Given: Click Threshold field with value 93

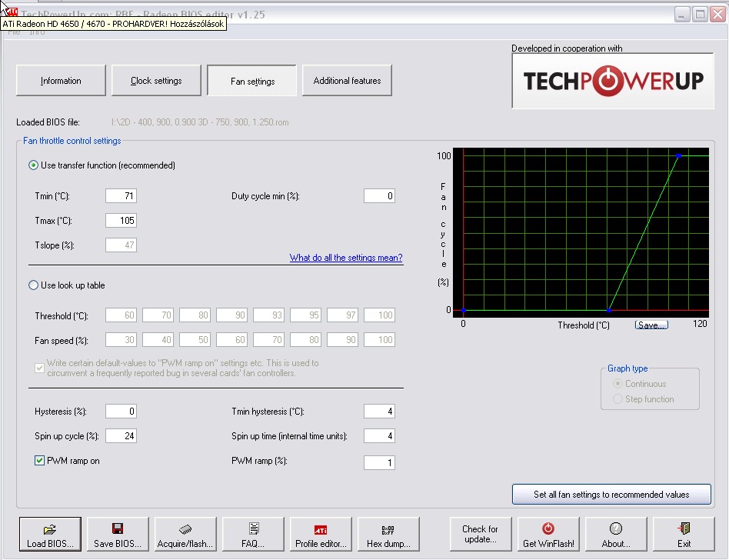Looking at the screenshot, I should 268,315.
